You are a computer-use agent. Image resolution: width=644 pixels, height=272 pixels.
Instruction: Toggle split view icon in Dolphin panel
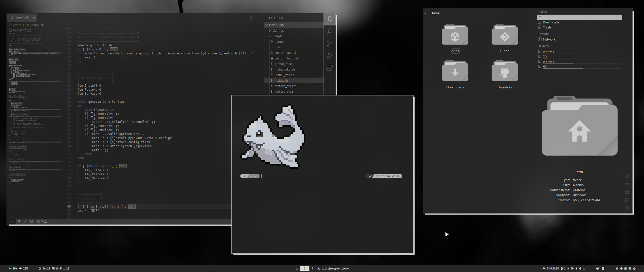coord(627,200)
